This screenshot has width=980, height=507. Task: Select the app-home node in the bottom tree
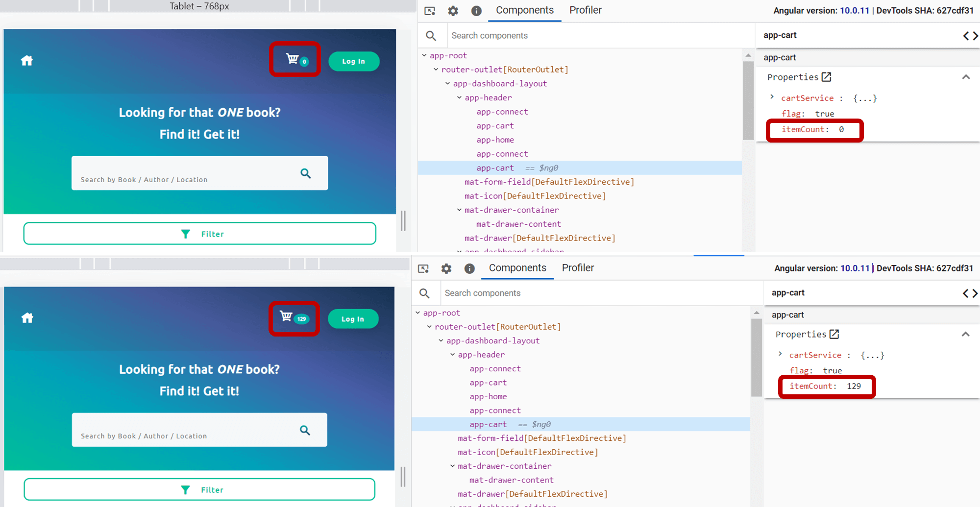[x=488, y=396]
